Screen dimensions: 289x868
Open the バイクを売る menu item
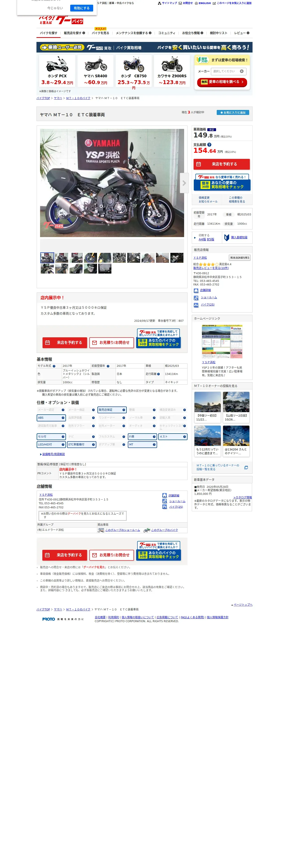(x=100, y=33)
